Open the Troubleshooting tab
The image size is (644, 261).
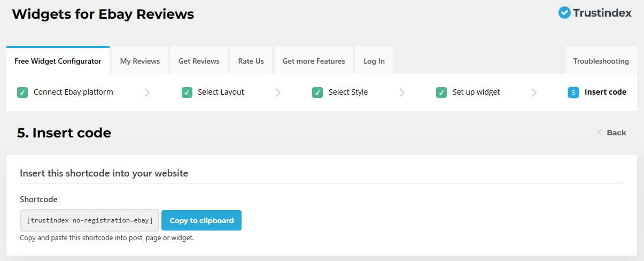pos(601,61)
